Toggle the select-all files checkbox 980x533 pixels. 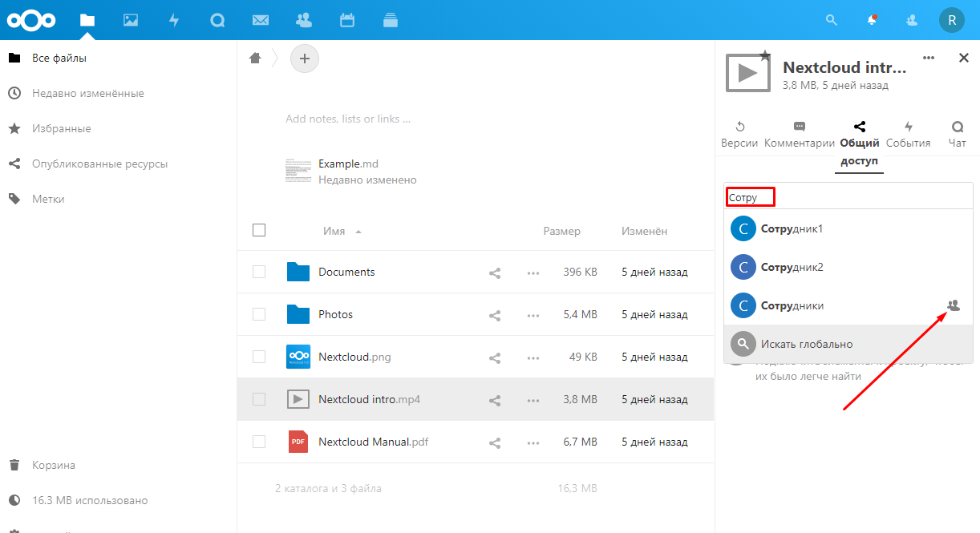[x=259, y=230]
